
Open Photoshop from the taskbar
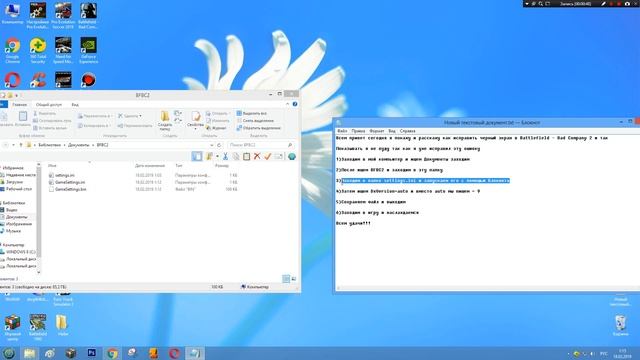pos(92,353)
